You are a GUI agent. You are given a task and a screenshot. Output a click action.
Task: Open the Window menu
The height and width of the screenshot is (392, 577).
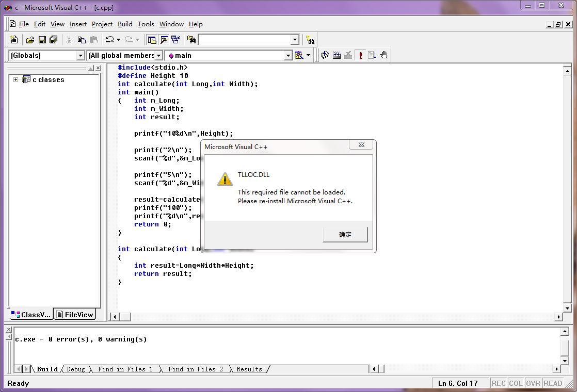tap(171, 24)
